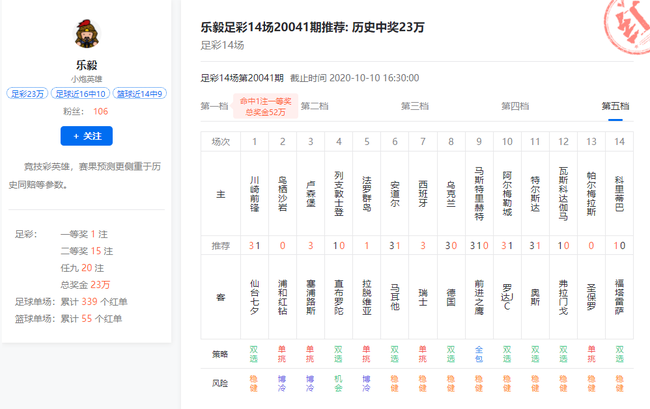The image size is (650, 409).
Task: Click away team 奥斯
Action: point(535,297)
